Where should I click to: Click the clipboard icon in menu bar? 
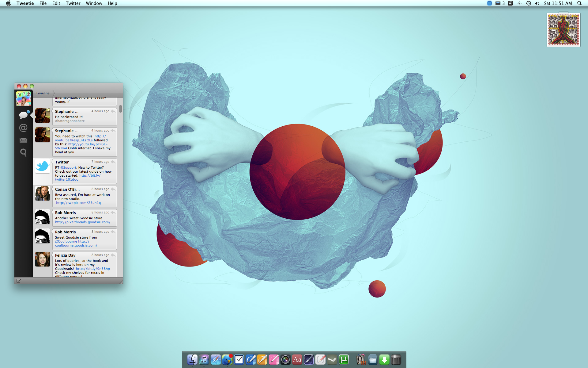(x=510, y=3)
